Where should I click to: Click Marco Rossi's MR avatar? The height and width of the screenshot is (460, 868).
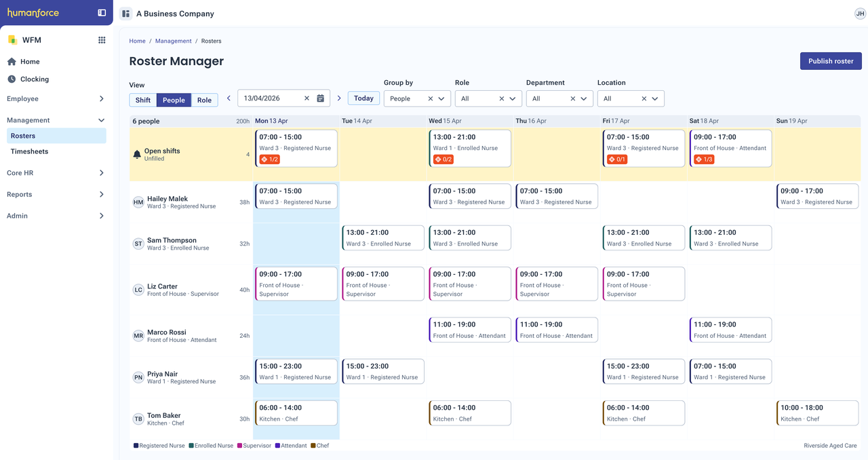tap(138, 336)
